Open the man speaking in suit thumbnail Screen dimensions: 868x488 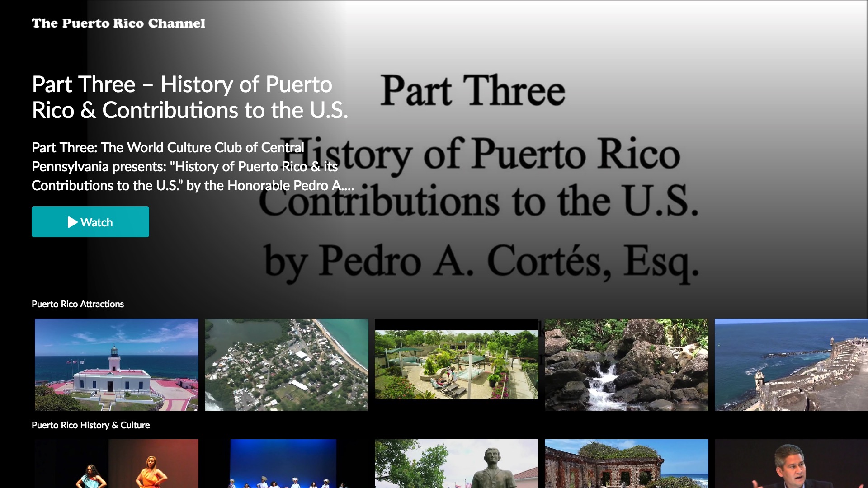tap(791, 464)
